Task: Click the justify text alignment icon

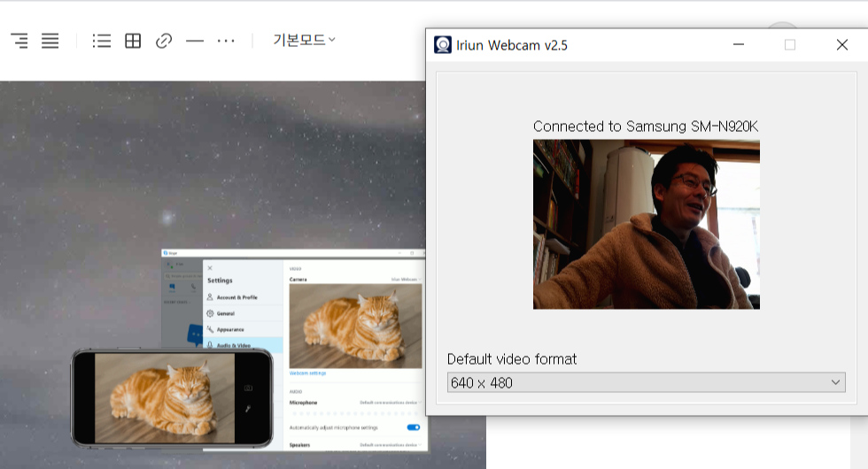Action: click(50, 41)
